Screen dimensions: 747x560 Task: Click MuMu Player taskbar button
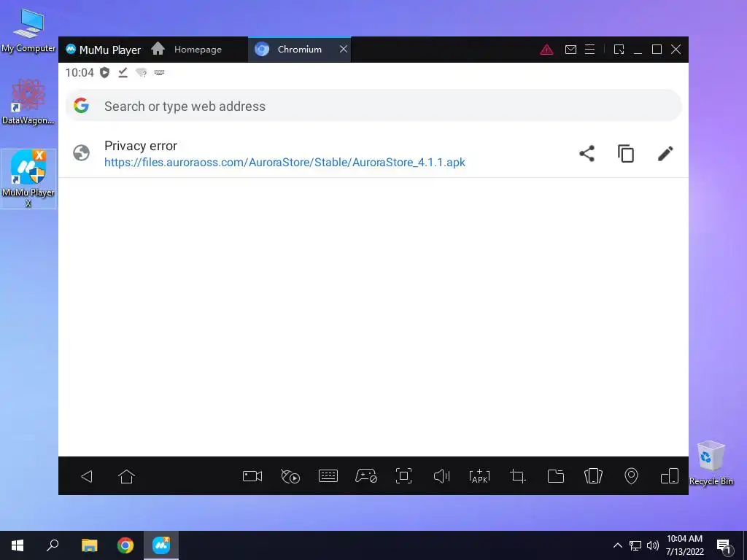tap(161, 545)
